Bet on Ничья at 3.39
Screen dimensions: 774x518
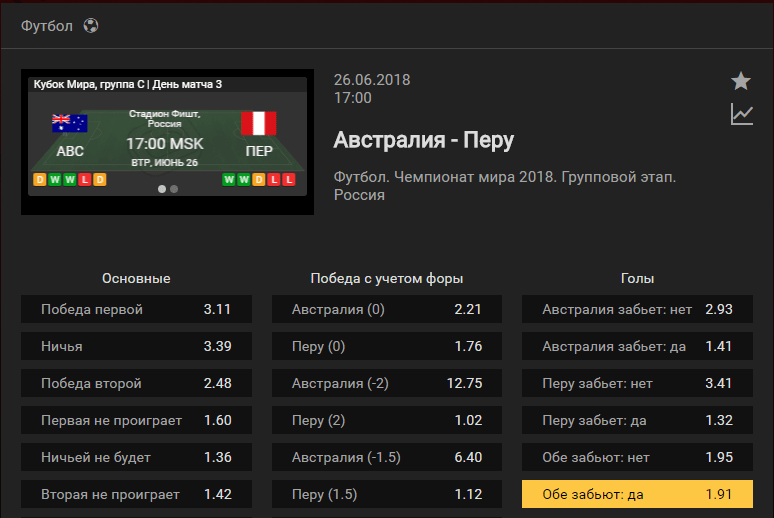tap(136, 346)
